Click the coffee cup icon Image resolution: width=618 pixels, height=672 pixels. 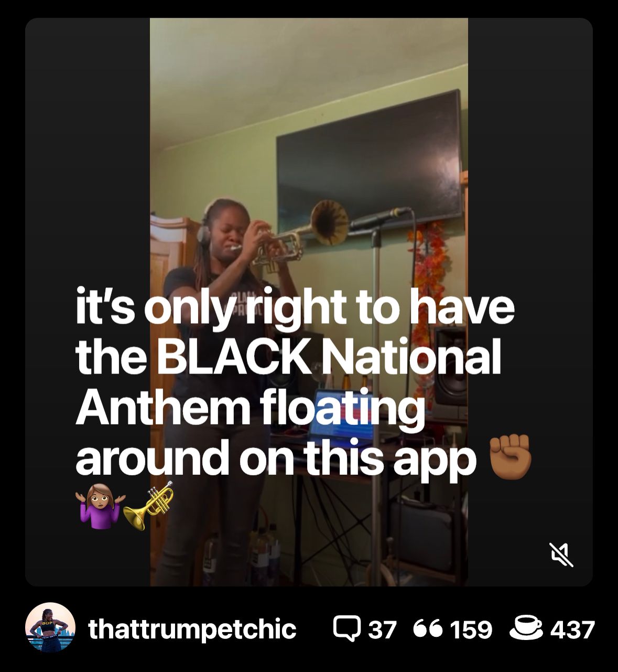tap(526, 628)
